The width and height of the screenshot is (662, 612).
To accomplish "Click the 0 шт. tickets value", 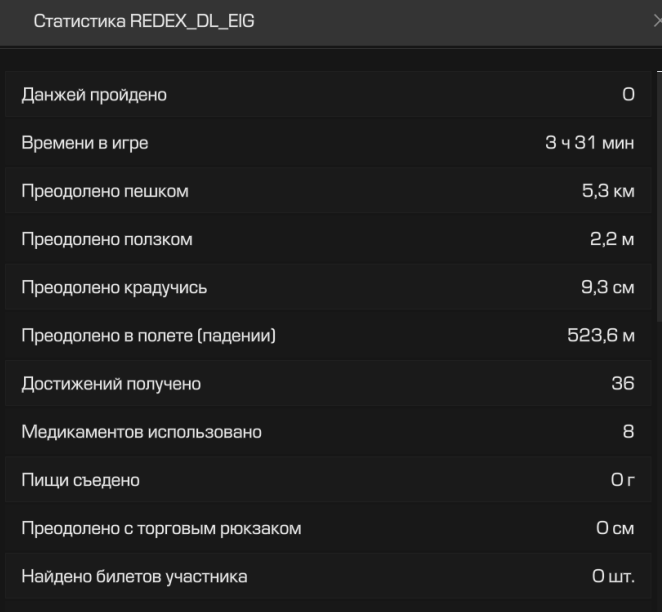I will (x=613, y=576).
